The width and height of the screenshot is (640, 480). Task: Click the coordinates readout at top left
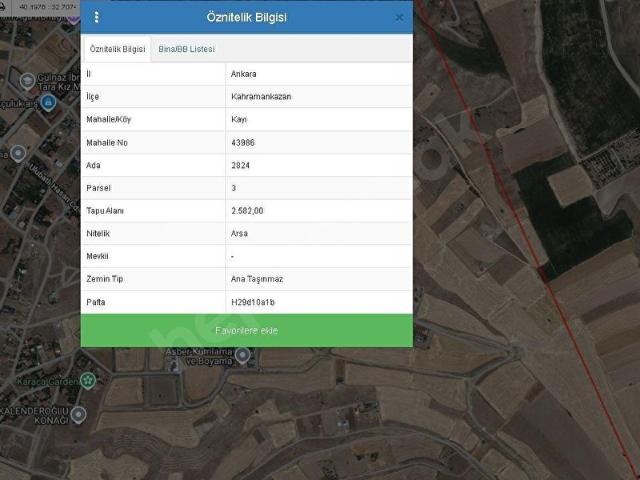(47, 7)
